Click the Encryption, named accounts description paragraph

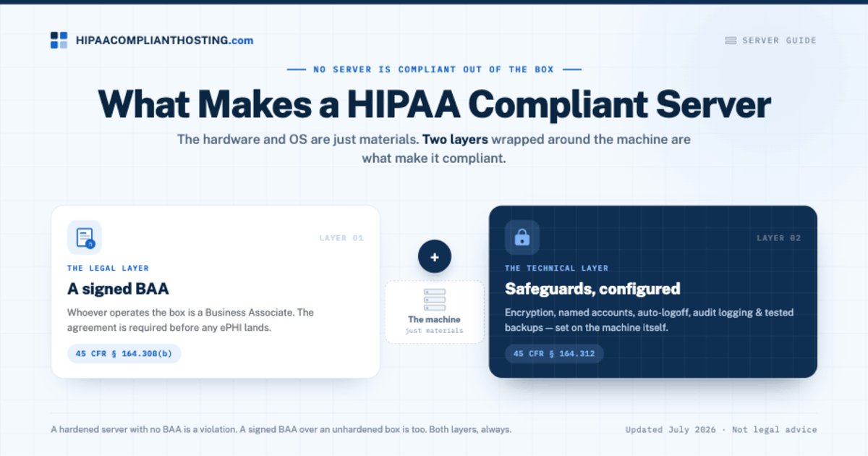tap(650, 320)
